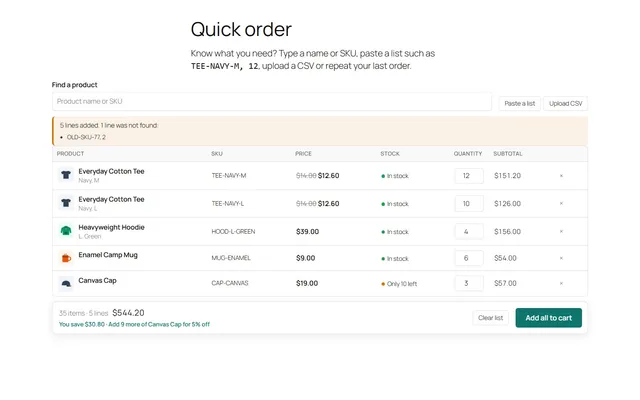Viewport: 640px width, 400px height.
Task: Click the SKU column header
Action: pos(217,153)
